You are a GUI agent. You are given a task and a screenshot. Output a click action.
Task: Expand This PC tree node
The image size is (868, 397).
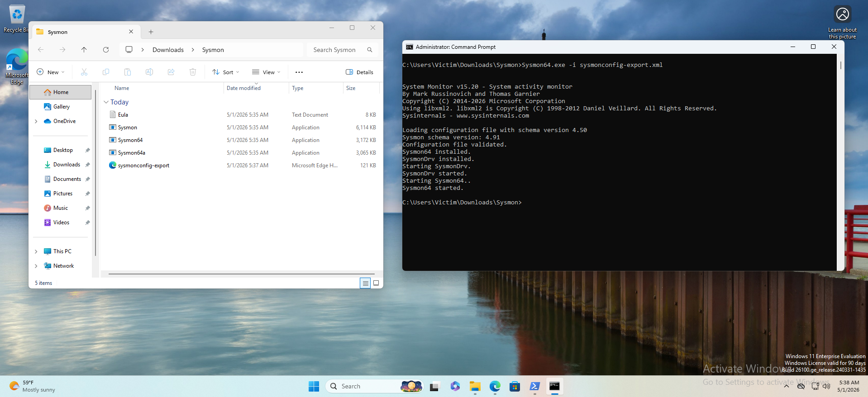pyautogui.click(x=36, y=251)
